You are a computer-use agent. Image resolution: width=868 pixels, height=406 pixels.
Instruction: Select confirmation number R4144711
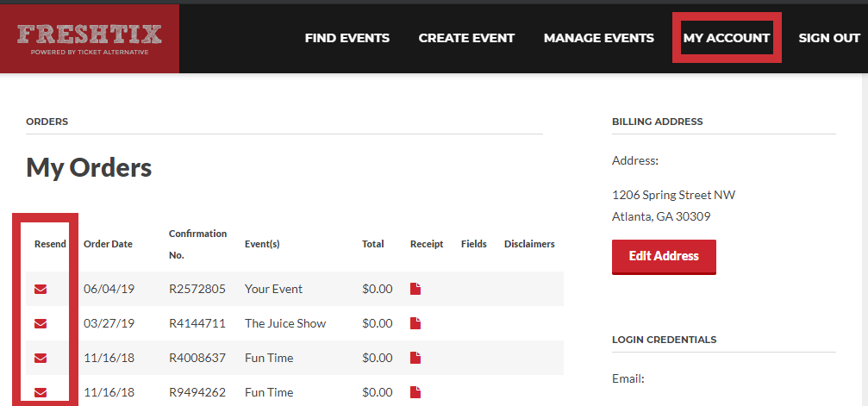point(197,323)
